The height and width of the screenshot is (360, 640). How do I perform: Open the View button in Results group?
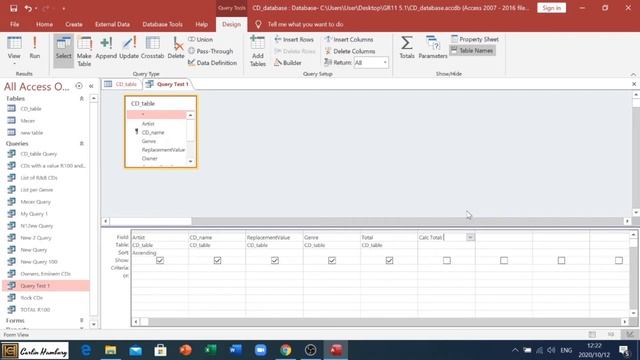[14, 48]
